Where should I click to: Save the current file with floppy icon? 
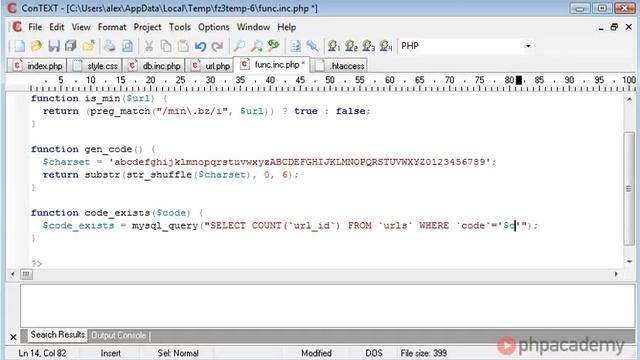coord(54,46)
